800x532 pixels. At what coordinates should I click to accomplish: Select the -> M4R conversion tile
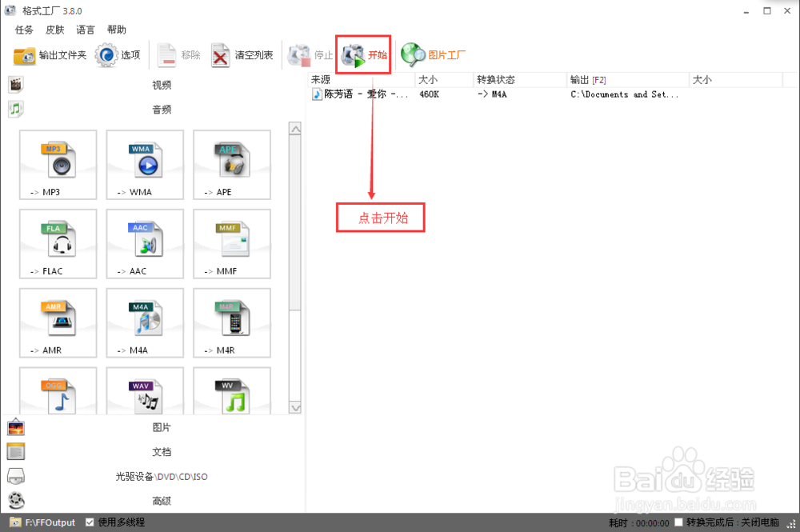(231, 322)
